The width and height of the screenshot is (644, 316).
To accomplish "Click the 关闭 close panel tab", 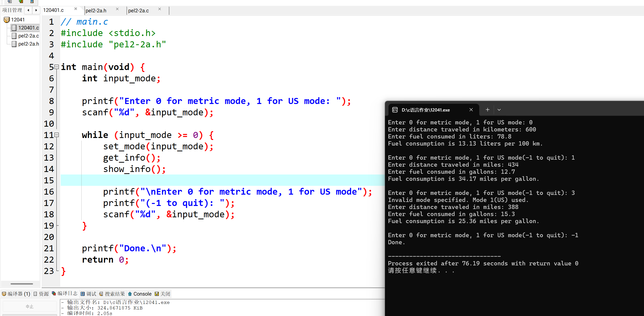I will coord(163,294).
